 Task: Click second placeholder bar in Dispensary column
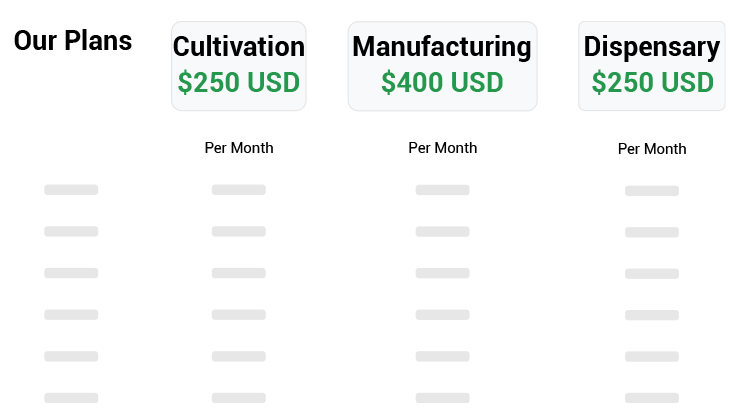point(652,233)
